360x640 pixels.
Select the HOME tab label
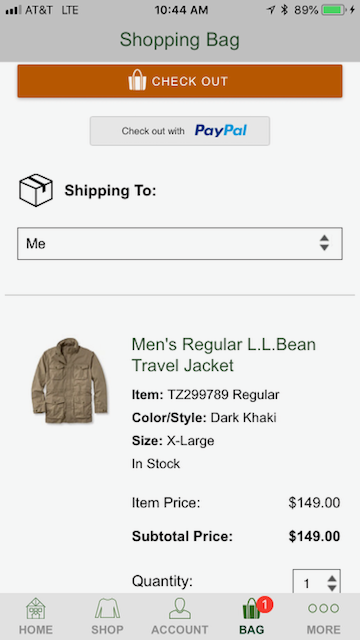[36, 629]
